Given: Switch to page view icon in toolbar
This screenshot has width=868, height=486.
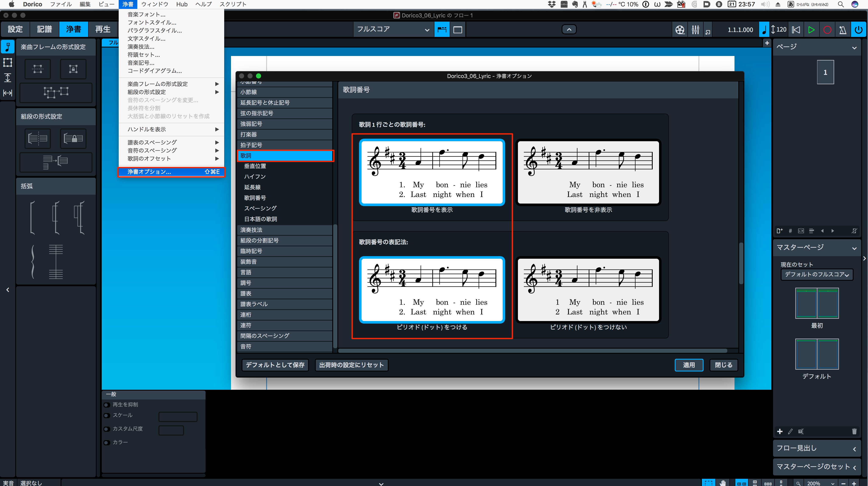Looking at the screenshot, I should pos(458,29).
